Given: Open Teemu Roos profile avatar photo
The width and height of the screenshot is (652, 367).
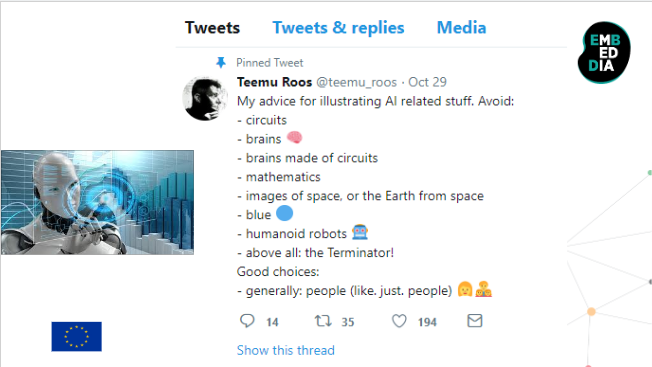Looking at the screenshot, I should [x=205, y=99].
